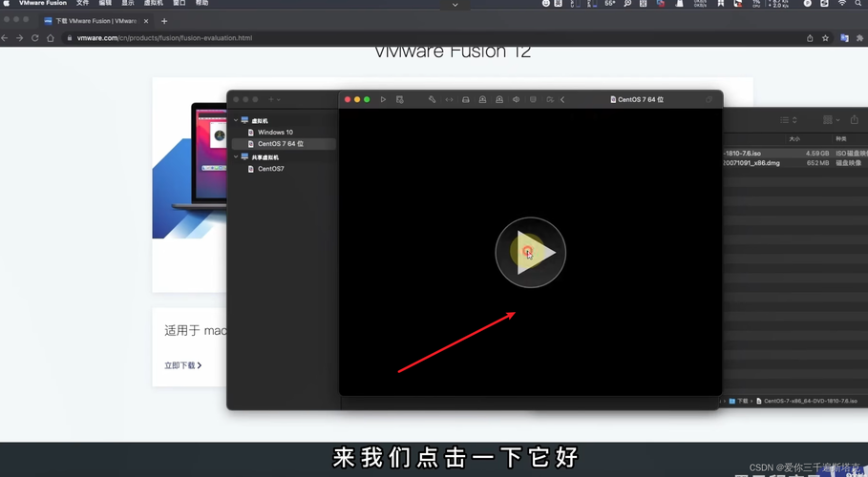The image size is (868, 477).
Task: Open the list view options in Finder toolbar
Action: [789, 120]
